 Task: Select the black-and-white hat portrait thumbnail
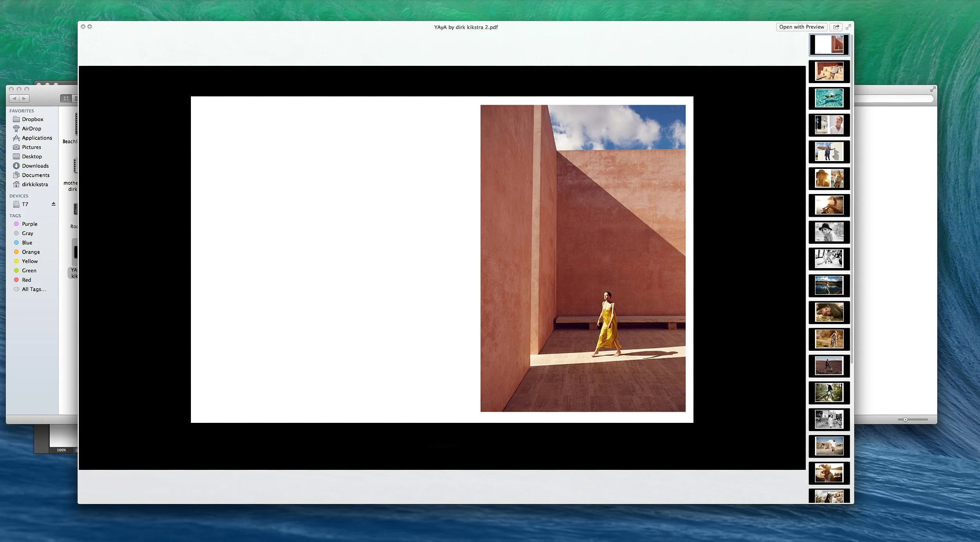(829, 232)
